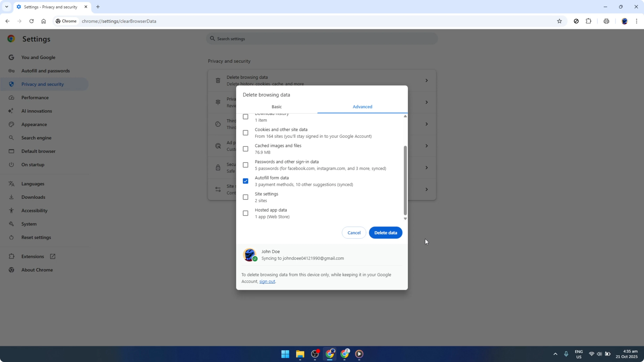Select Privacy and security in sidebar
Viewport: 644px width, 362px height.
point(44,84)
